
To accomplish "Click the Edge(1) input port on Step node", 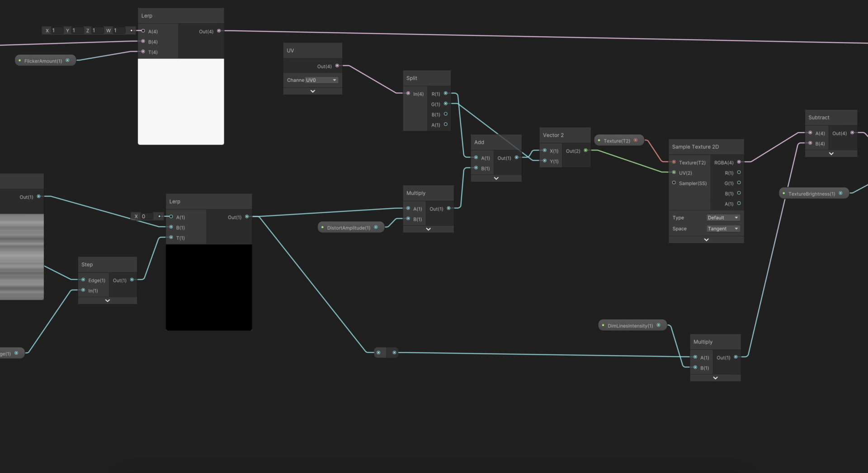I will (x=83, y=280).
